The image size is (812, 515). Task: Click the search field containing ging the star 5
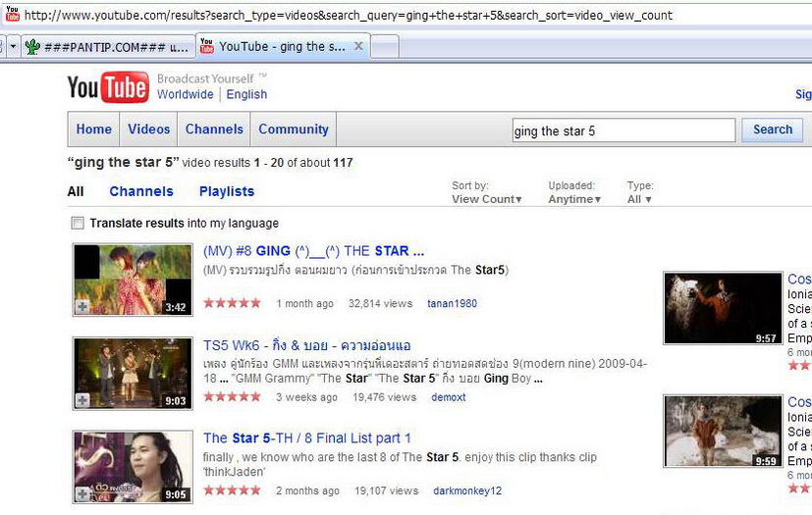623,130
